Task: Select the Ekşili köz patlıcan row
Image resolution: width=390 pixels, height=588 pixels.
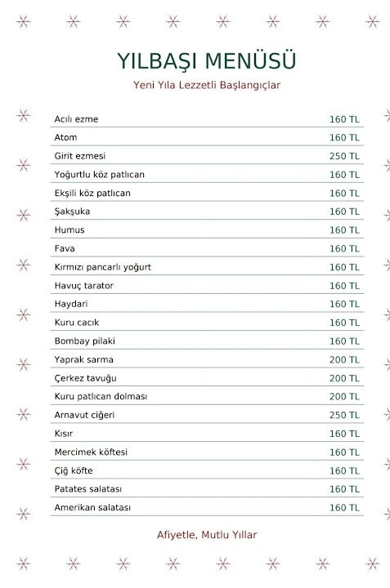Action: coord(207,193)
